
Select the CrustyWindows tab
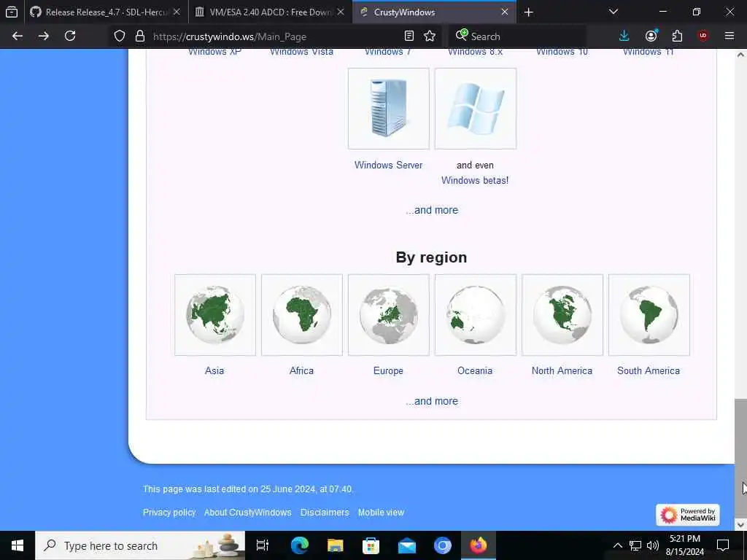click(435, 12)
